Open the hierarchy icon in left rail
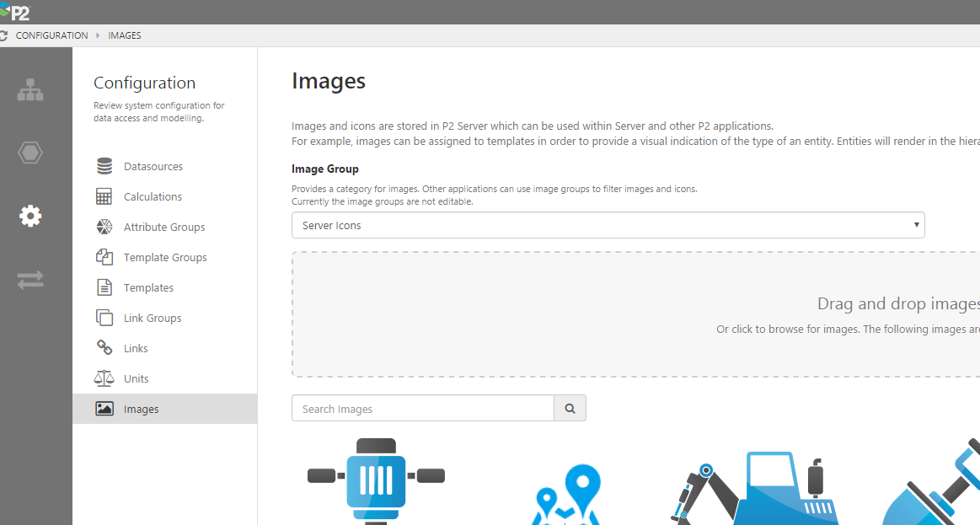The height and width of the screenshot is (525, 980). pos(30,90)
